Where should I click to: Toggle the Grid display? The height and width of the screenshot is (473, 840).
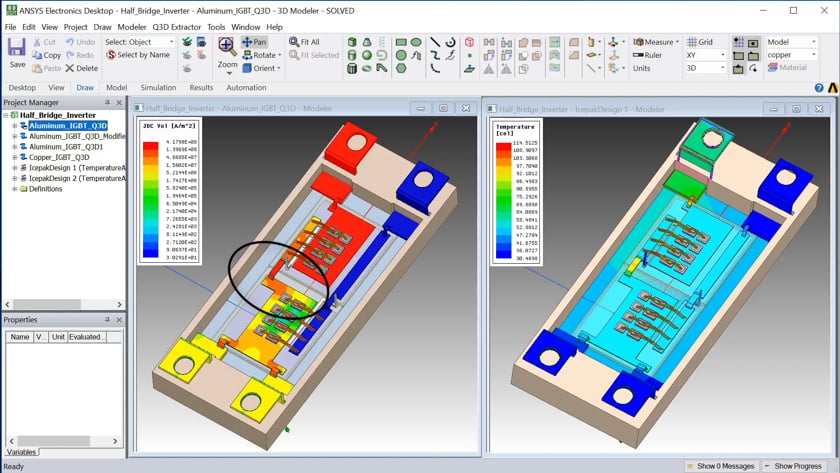[700, 42]
